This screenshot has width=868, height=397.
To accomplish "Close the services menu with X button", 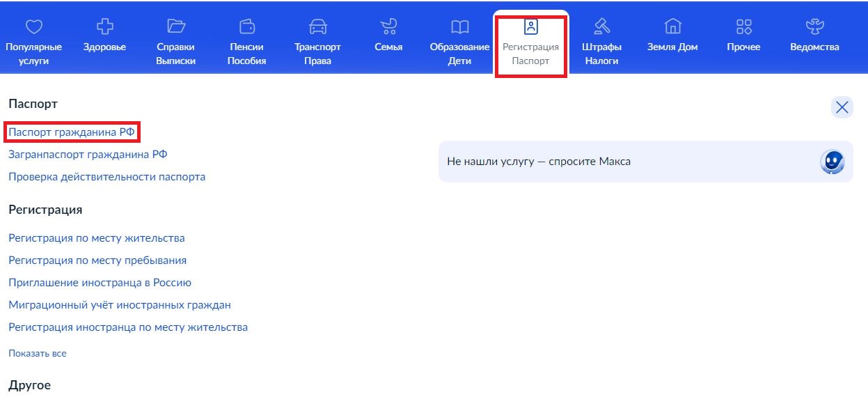I will tap(842, 107).
